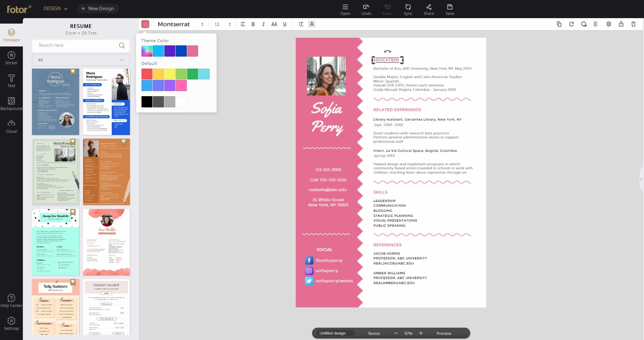The height and width of the screenshot is (340, 644).
Task: Open the Cloud storage panel
Action: click(x=11, y=127)
